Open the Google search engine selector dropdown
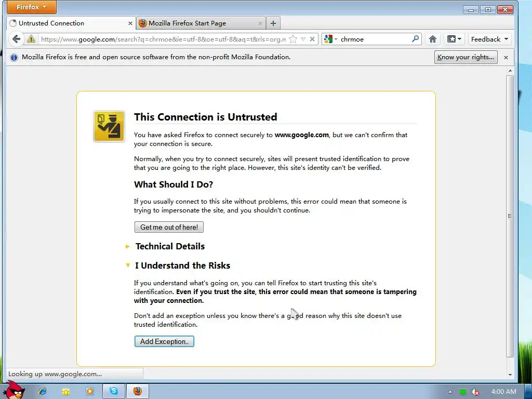 [331, 39]
